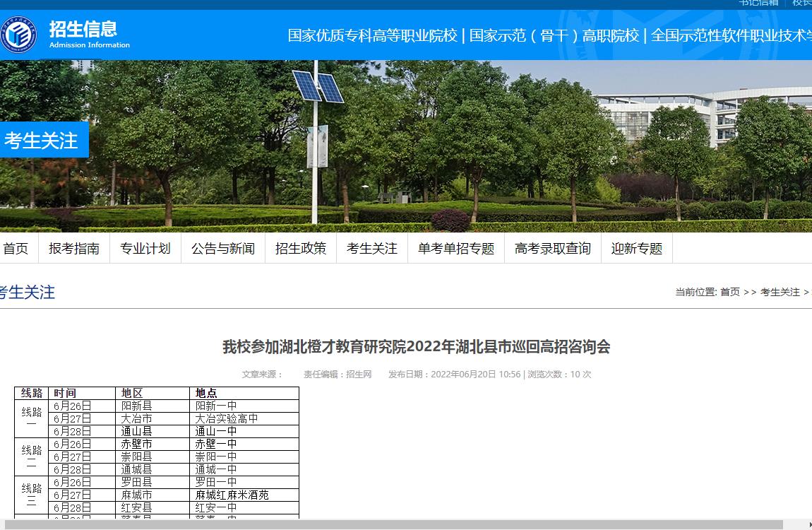The image size is (812, 530).
Task: Go to 高考录取查询 page
Action: click(x=553, y=248)
